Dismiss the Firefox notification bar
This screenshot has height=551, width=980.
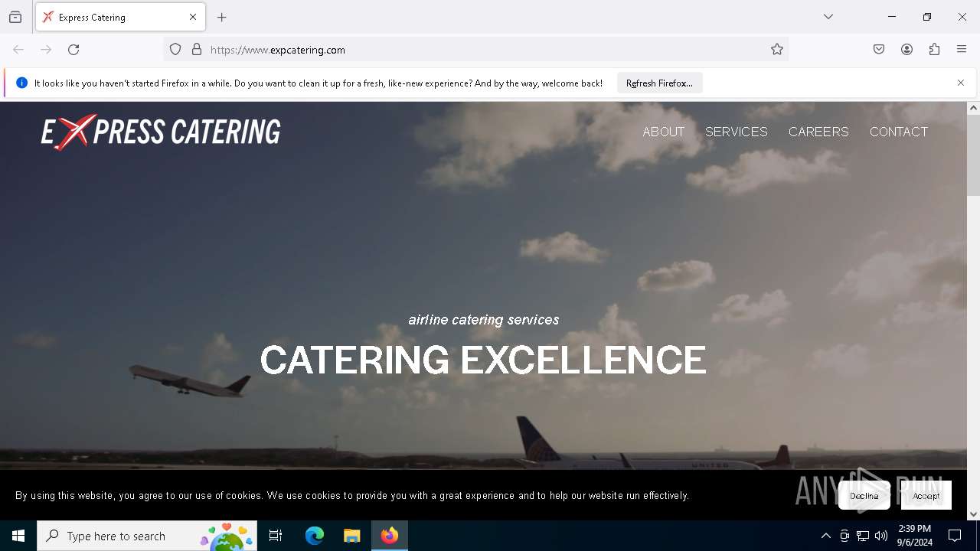click(x=961, y=83)
